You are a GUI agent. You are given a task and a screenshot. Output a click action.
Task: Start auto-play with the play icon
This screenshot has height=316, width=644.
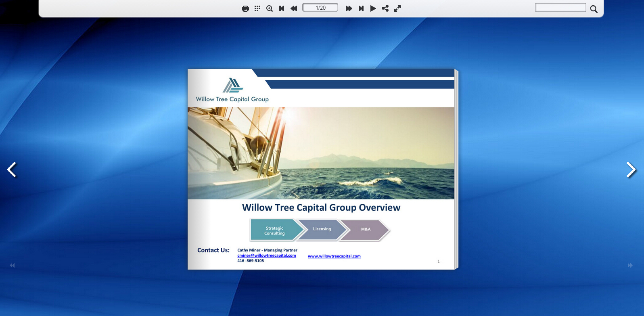[x=373, y=8]
